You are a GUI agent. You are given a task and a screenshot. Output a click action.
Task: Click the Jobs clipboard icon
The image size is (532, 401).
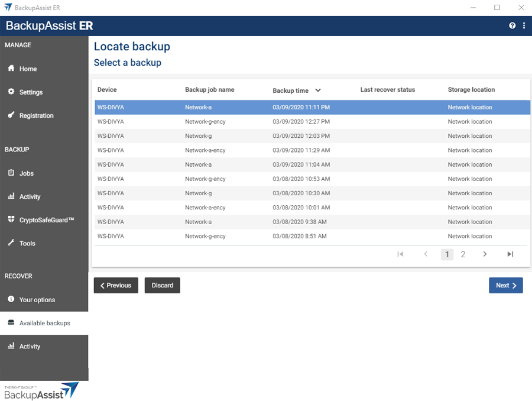coord(11,173)
